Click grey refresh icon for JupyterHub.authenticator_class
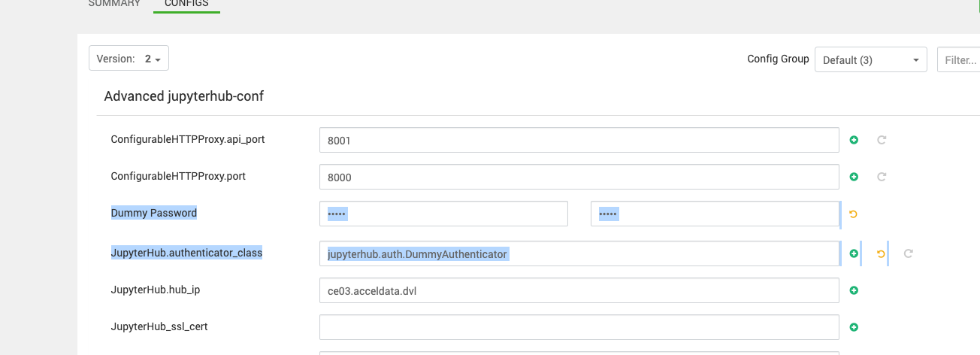The width and height of the screenshot is (980, 355). pyautogui.click(x=908, y=253)
